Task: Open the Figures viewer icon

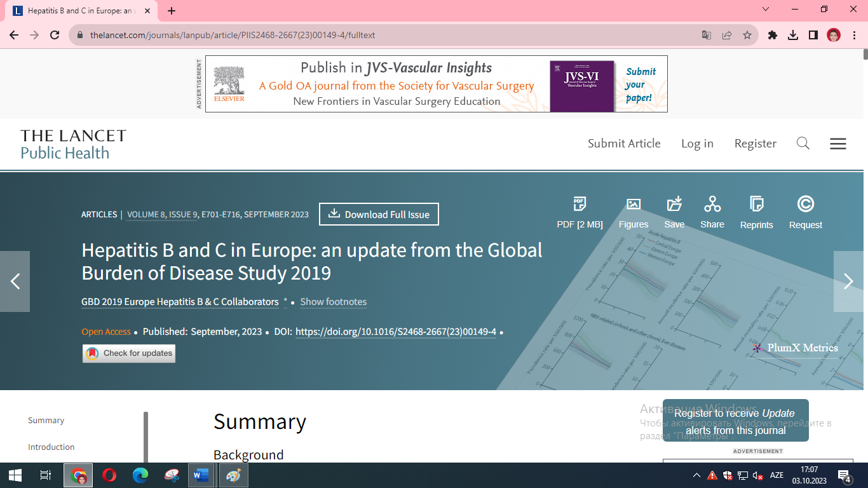Action: click(633, 205)
